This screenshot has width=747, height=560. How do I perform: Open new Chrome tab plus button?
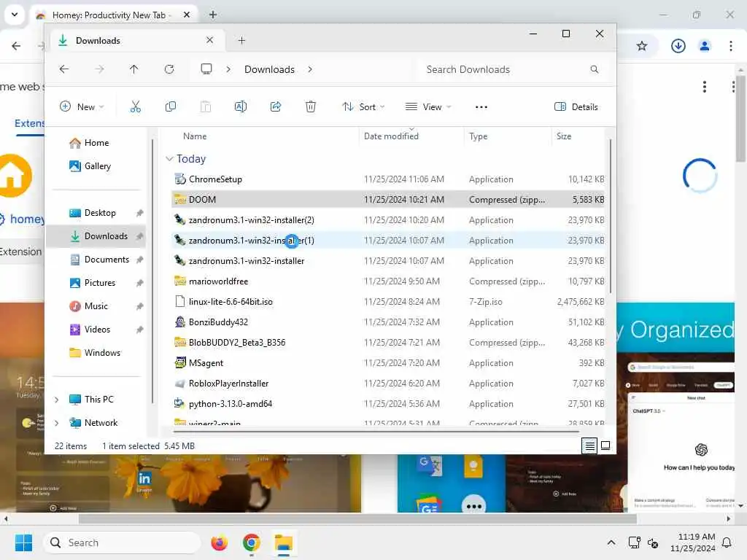[x=213, y=15]
